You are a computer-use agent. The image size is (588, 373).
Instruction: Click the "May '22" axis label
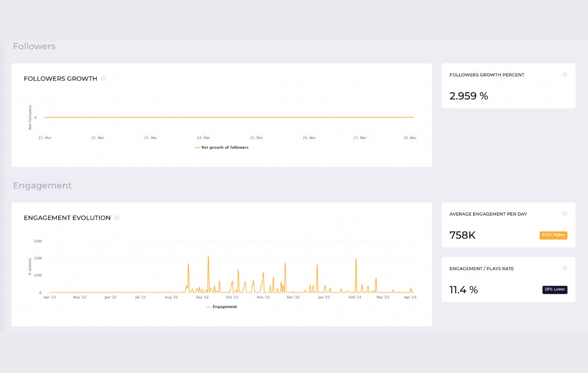point(80,297)
